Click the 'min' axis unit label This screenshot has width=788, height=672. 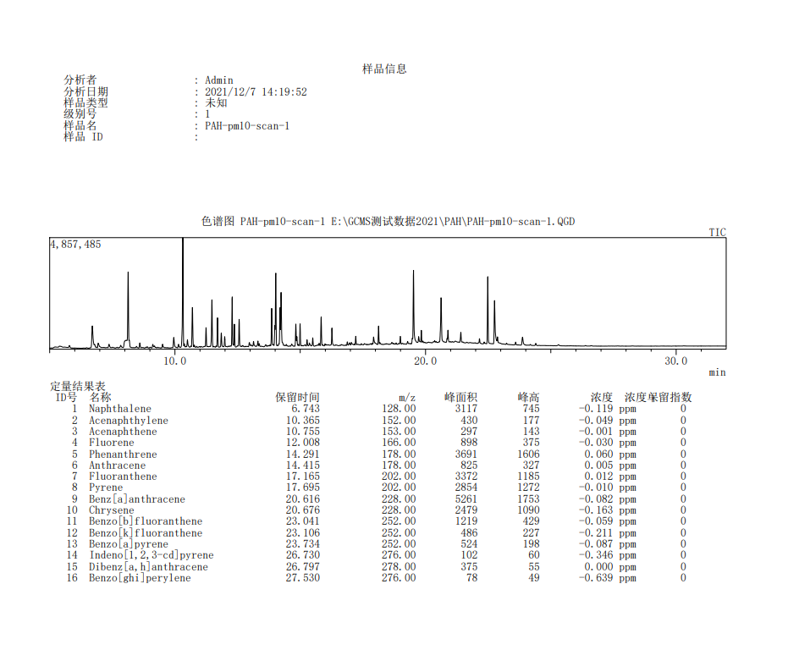click(718, 372)
